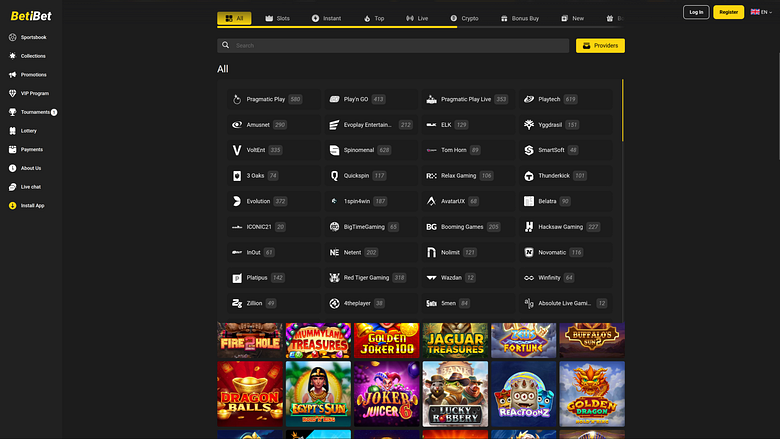Select the Absolute Live Gaming provider
This screenshot has width=780, height=439.
566,303
